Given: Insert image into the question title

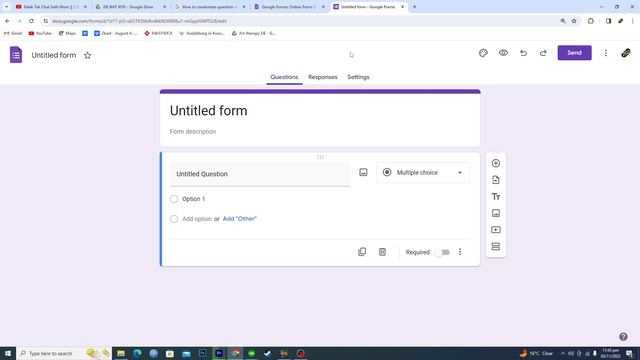Looking at the screenshot, I should pyautogui.click(x=363, y=173).
